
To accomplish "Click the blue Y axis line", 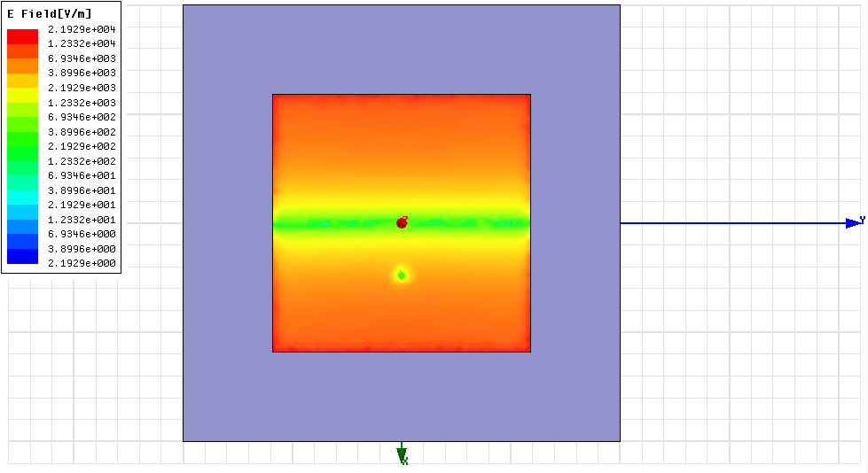I will pyautogui.click(x=733, y=223).
